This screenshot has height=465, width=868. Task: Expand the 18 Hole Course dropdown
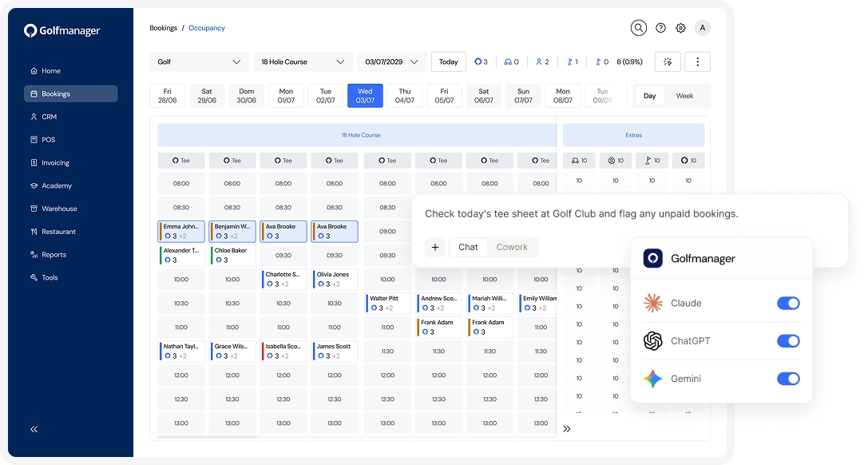tap(303, 62)
